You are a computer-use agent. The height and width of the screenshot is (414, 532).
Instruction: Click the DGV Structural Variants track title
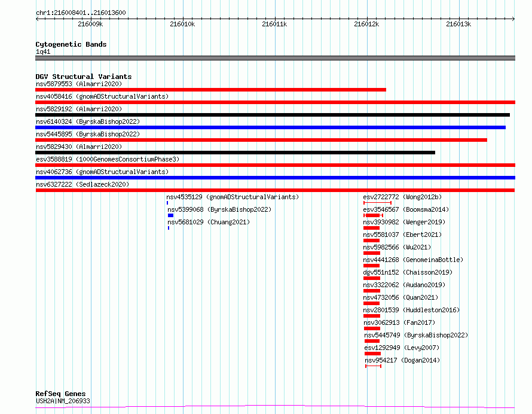pyautogui.click(x=84, y=77)
